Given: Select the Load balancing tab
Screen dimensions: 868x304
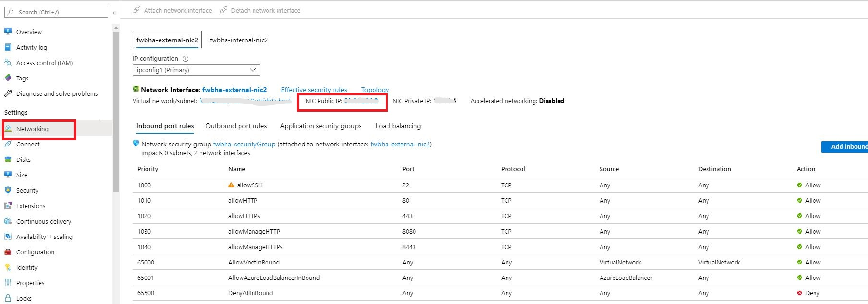Looking at the screenshot, I should [398, 126].
